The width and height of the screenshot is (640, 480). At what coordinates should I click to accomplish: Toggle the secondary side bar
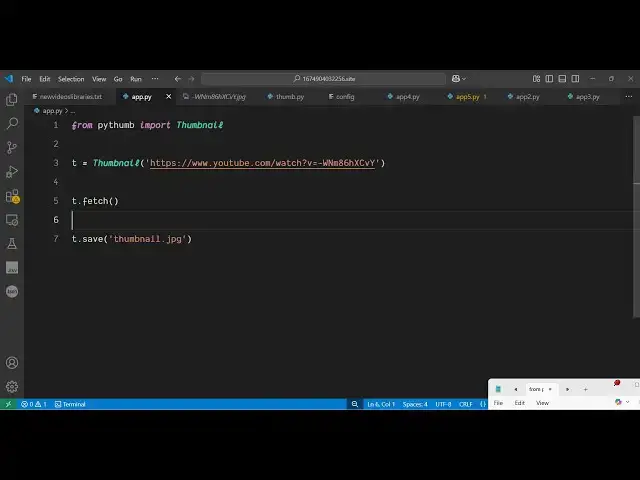tap(576, 79)
